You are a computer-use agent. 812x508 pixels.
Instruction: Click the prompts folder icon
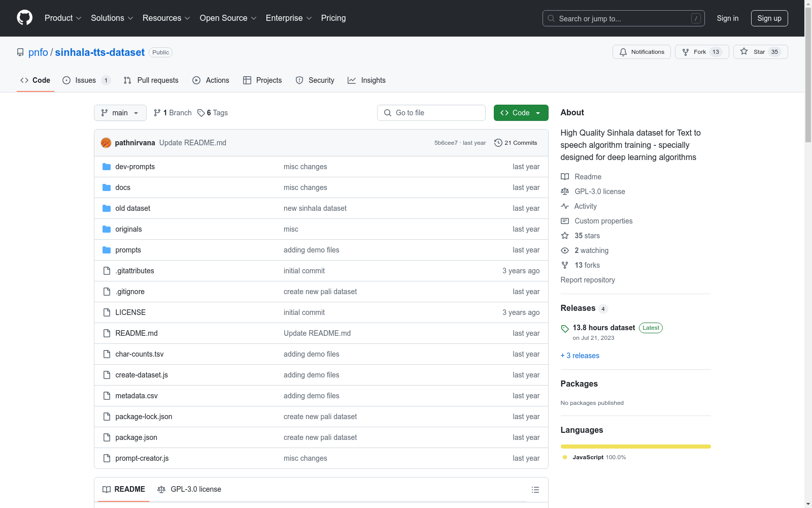107,250
